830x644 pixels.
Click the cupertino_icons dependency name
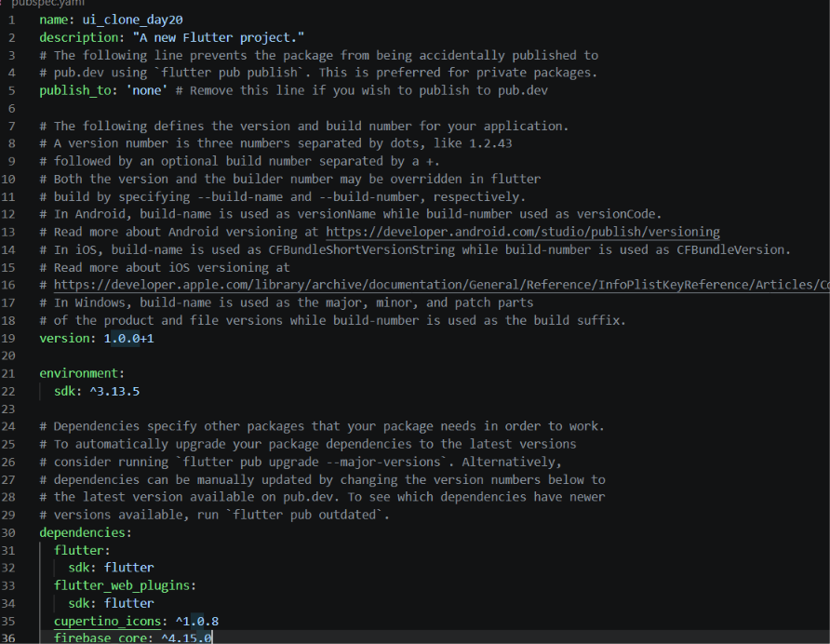[107, 622]
